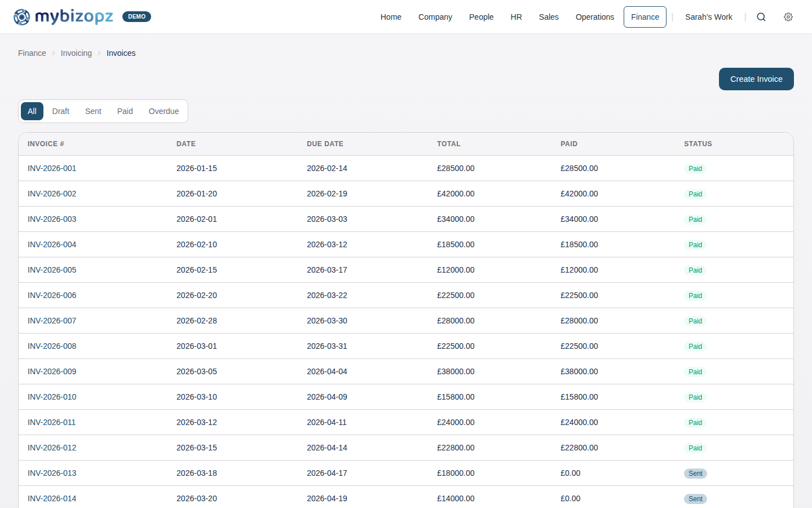Viewport: 812px width, 508px height.
Task: Open Sarah's Work from the navigation
Action: (x=708, y=17)
